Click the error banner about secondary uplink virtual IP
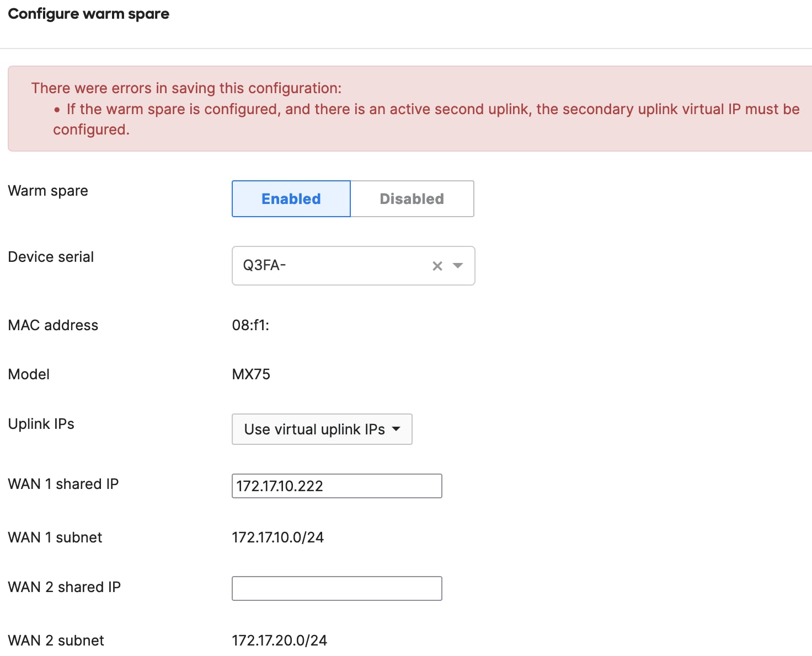Viewport: 812px width, 656px height. 406,108
